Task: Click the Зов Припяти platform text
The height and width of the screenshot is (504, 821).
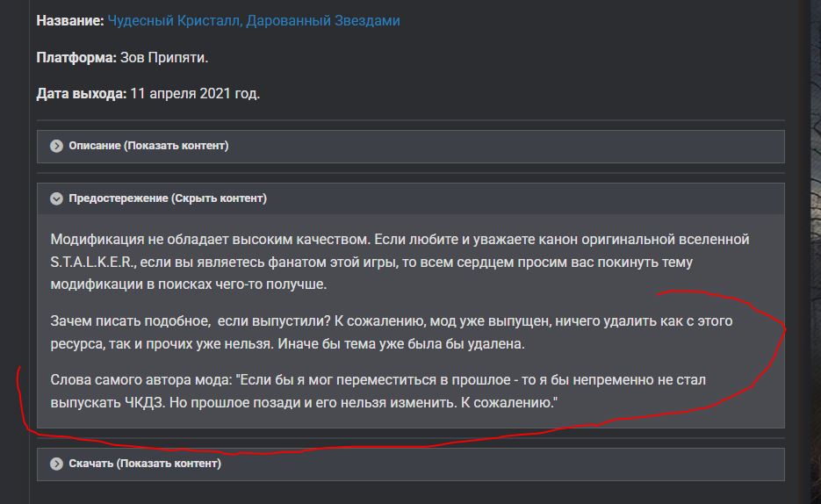Action: 164,58
